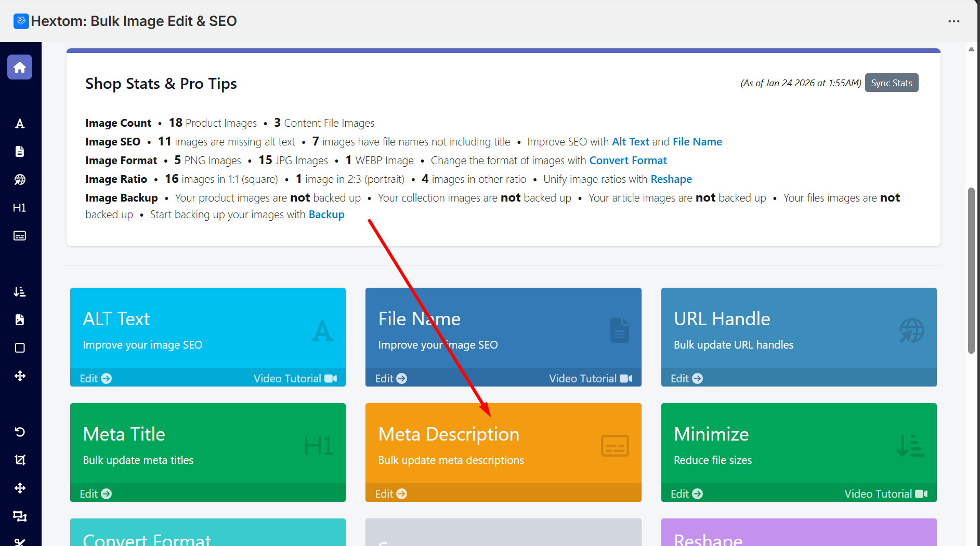This screenshot has height=546, width=980.
Task: Click video camera icon on Minimize card
Action: [x=921, y=494]
